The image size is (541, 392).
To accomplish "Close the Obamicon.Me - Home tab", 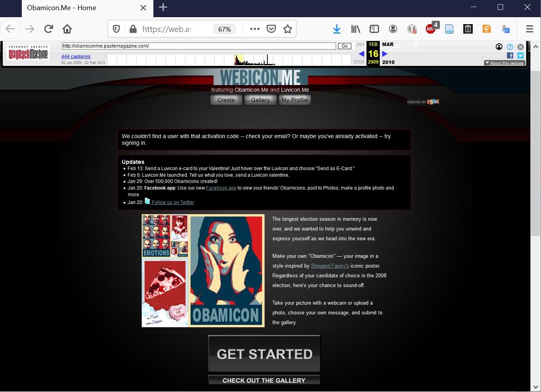I will point(143,8).
